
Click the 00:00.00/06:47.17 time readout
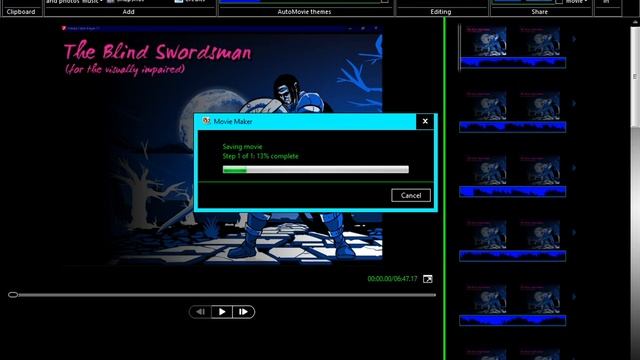point(392,279)
